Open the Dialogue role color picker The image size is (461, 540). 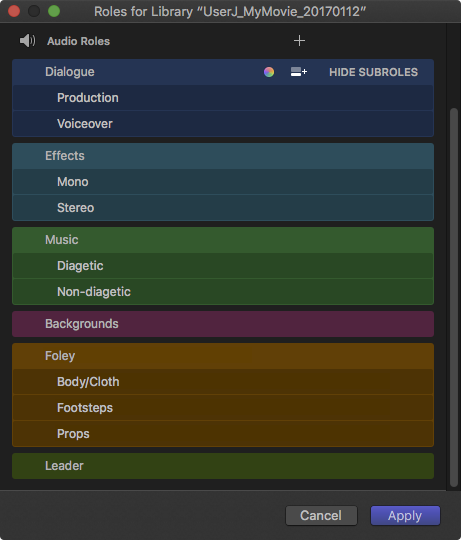pos(269,72)
